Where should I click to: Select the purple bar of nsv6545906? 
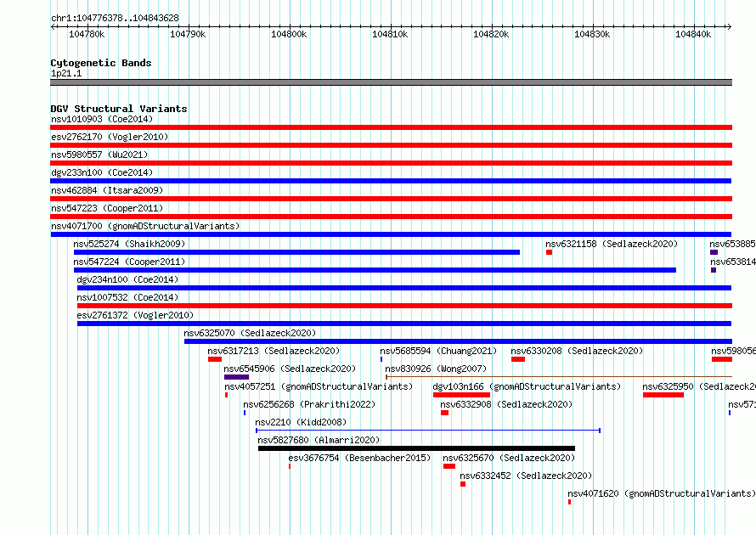pyautogui.click(x=236, y=377)
